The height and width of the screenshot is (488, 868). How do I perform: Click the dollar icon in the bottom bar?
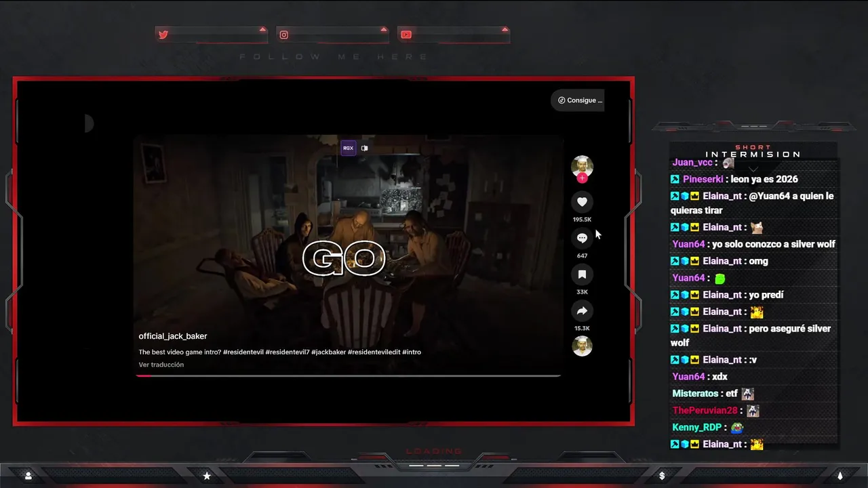click(662, 476)
